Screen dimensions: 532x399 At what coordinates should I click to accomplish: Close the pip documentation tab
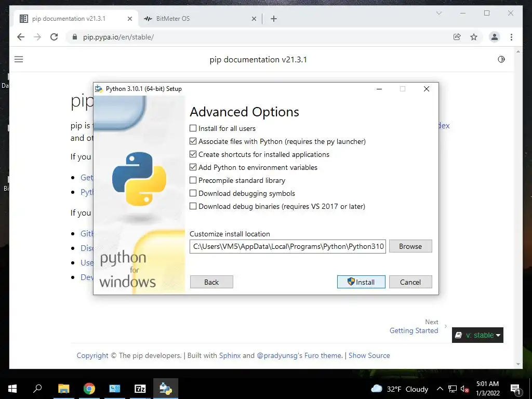(x=129, y=19)
